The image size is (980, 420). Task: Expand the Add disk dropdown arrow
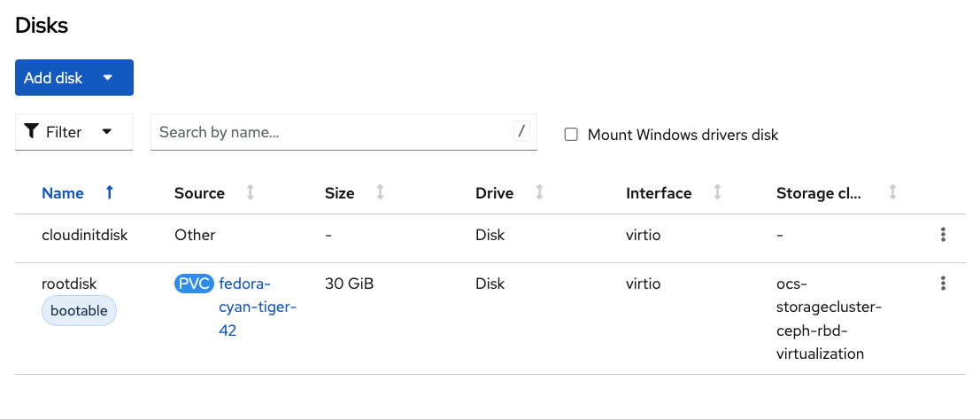tap(108, 78)
